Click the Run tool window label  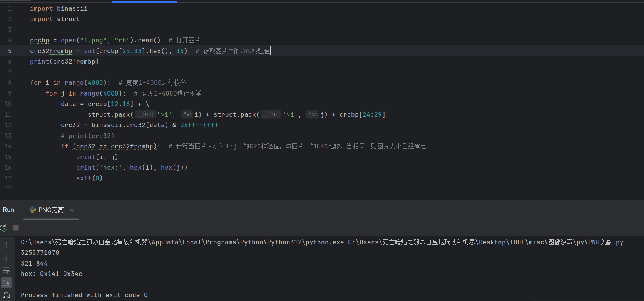pos(8,210)
